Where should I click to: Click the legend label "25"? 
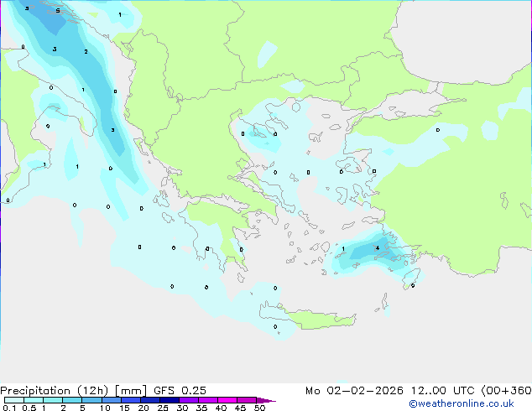[163, 408]
